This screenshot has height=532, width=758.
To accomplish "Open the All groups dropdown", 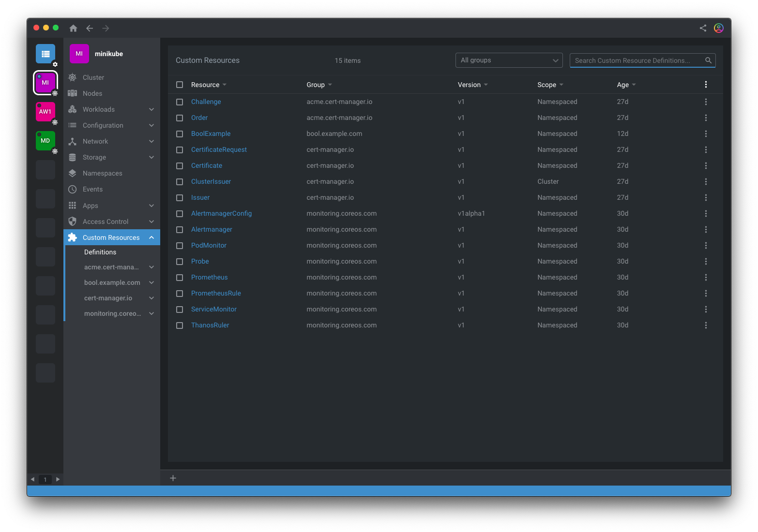I will tap(509, 60).
